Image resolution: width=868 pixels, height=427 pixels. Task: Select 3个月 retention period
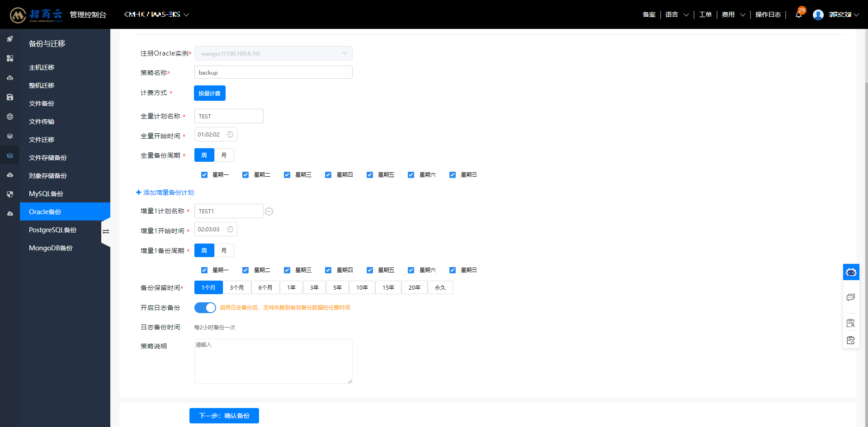pyautogui.click(x=237, y=287)
